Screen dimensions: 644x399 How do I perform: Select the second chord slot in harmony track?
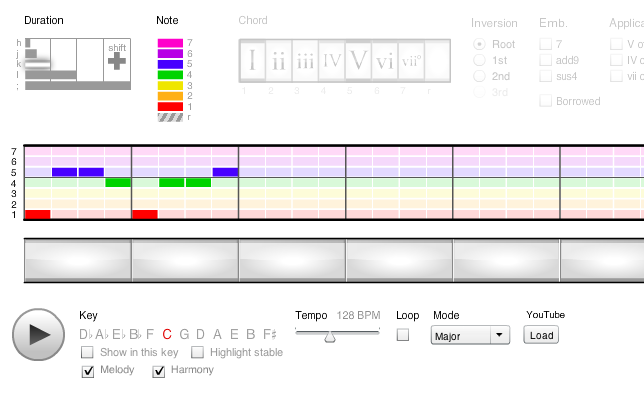[185, 260]
